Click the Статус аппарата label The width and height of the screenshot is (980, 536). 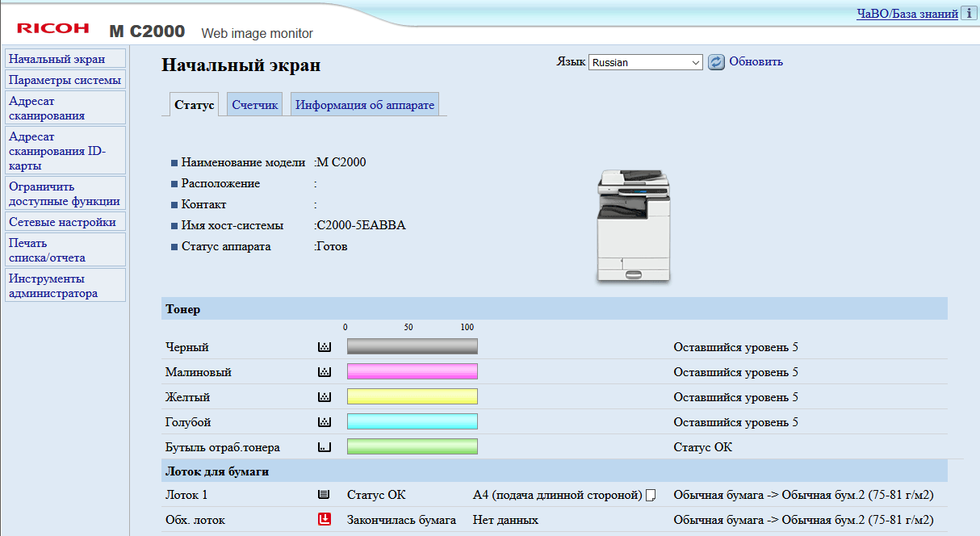[x=226, y=246]
